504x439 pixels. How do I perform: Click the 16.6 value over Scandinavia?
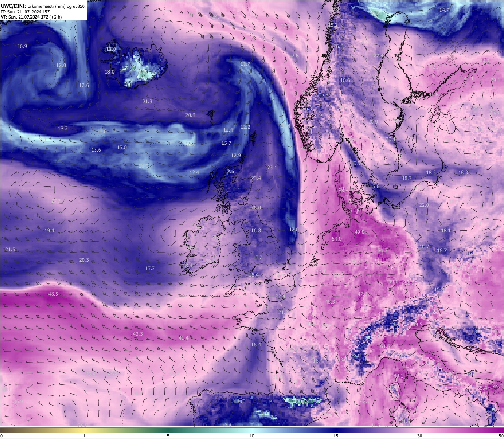(x=345, y=80)
